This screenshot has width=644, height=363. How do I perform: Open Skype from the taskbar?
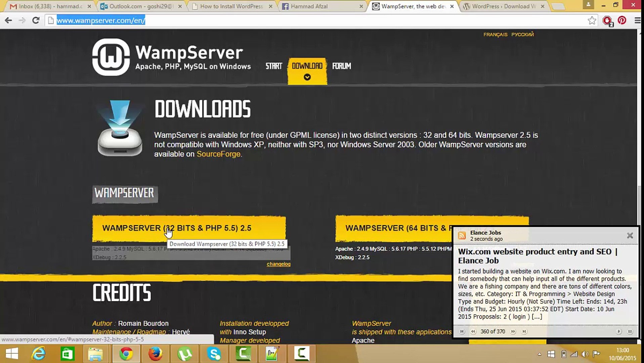click(214, 354)
